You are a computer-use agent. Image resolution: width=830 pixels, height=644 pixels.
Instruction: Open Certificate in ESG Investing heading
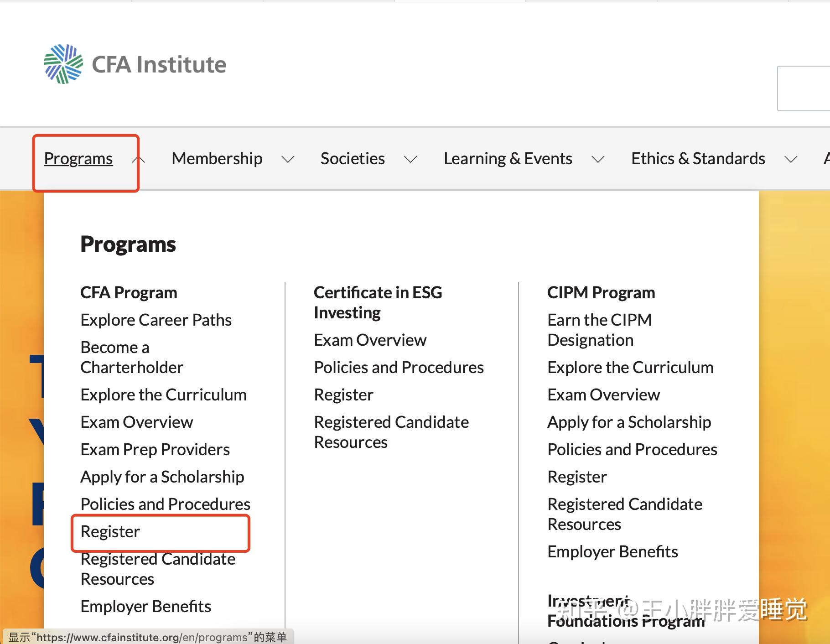click(x=378, y=302)
